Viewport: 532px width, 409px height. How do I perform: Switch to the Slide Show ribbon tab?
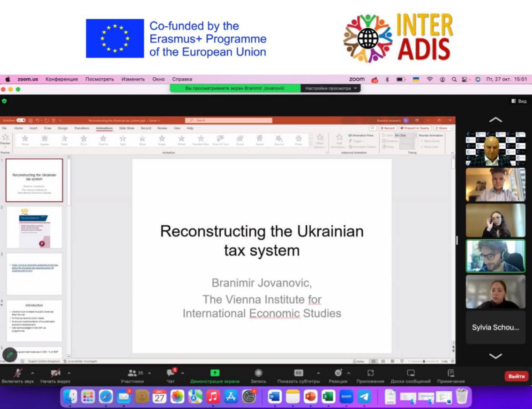(x=127, y=128)
